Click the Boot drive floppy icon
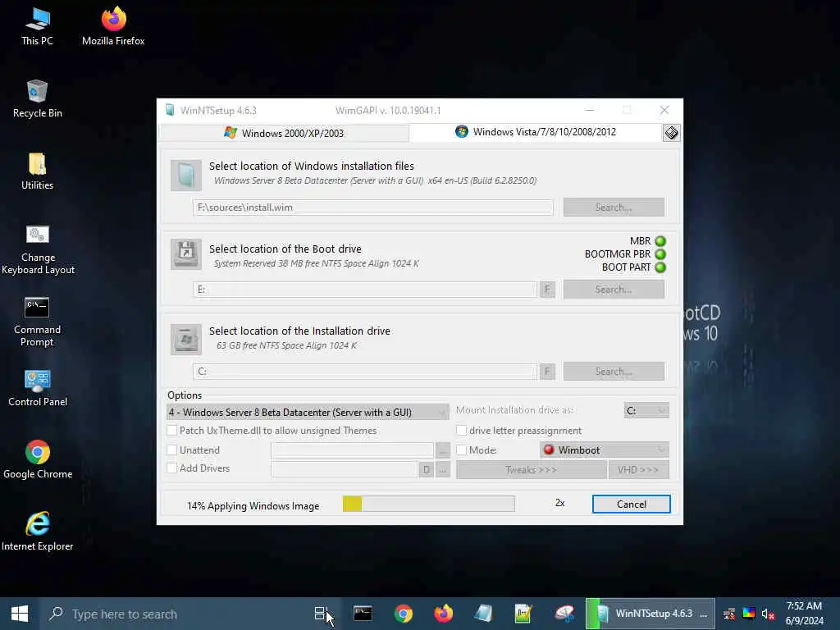The image size is (840, 630). (186, 254)
